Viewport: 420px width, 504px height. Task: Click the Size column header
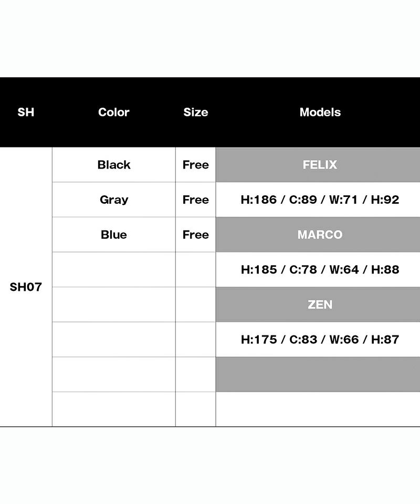point(195,112)
